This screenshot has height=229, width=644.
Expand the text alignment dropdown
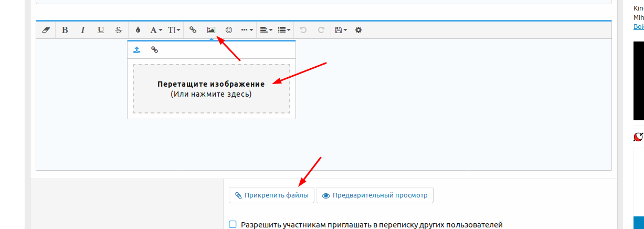click(x=266, y=30)
